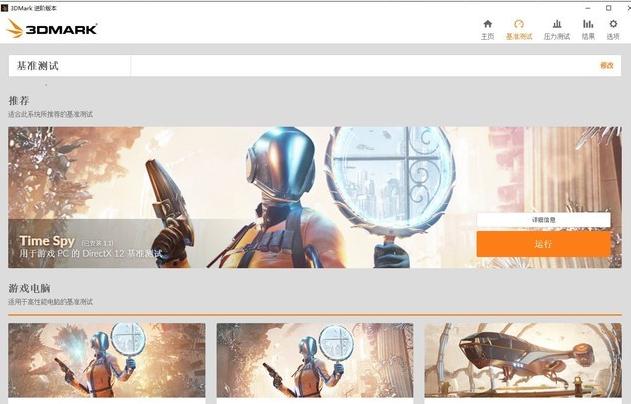Click the 3DMark logo
631x404 pixels.
pos(52,29)
